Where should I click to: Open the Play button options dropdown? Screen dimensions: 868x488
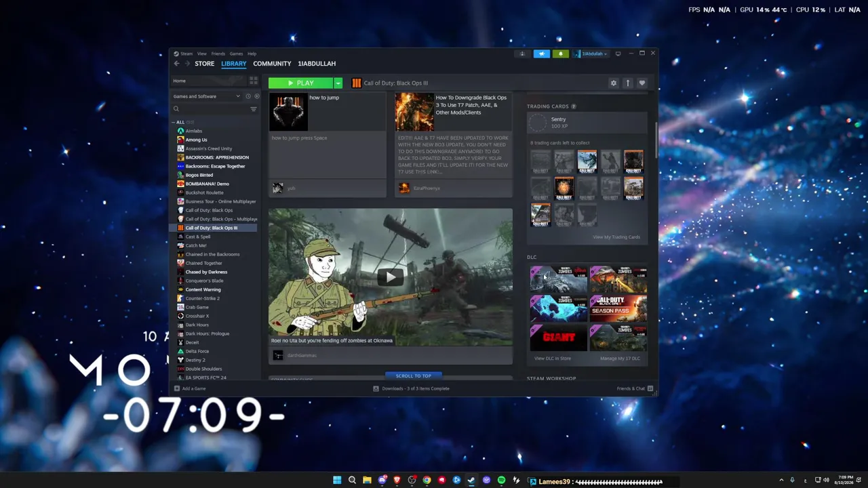pos(338,83)
